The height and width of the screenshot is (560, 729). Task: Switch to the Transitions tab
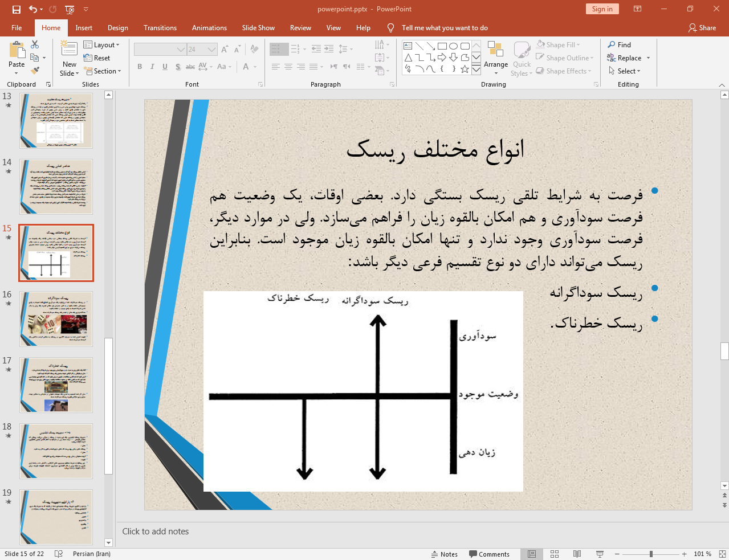tap(160, 27)
